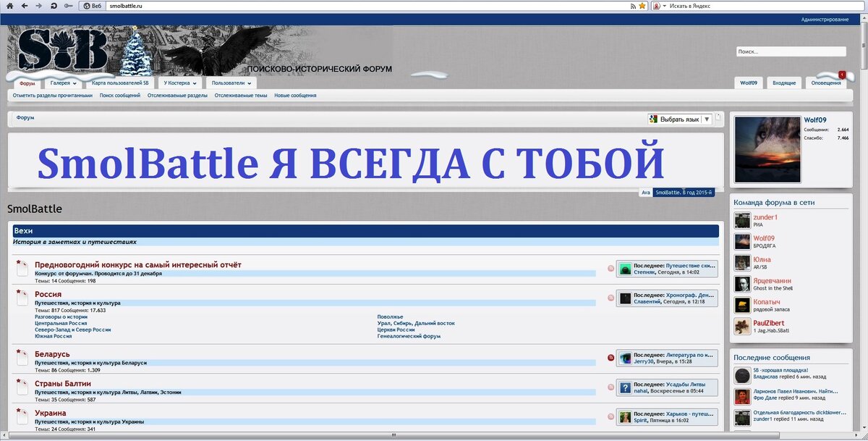Click Новые сообщения link
The height and width of the screenshot is (441, 868).
(x=295, y=96)
